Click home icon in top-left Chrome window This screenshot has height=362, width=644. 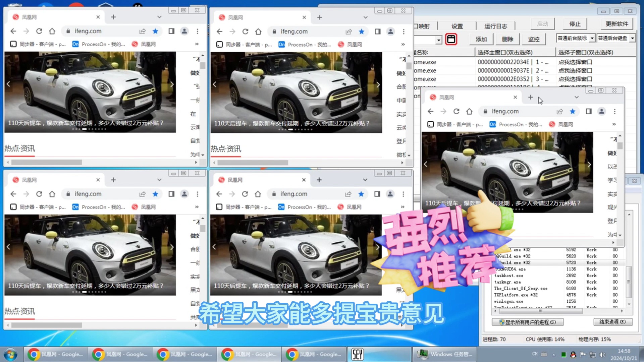coord(52,31)
